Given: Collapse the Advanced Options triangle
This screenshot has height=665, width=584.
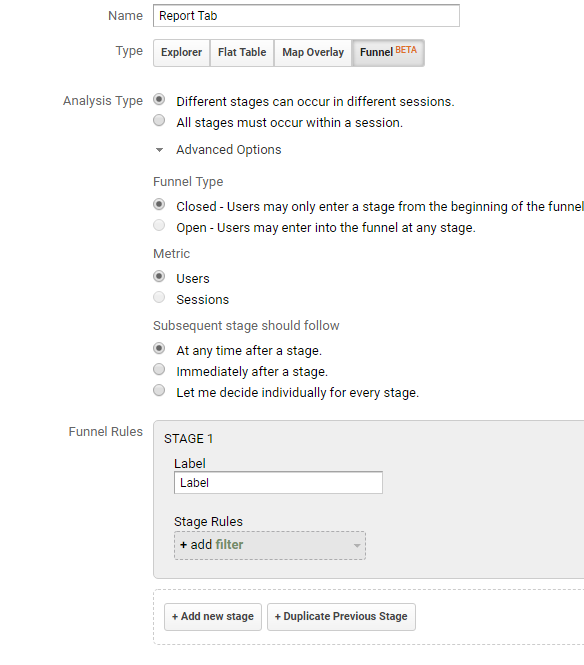Looking at the screenshot, I should pos(159,150).
